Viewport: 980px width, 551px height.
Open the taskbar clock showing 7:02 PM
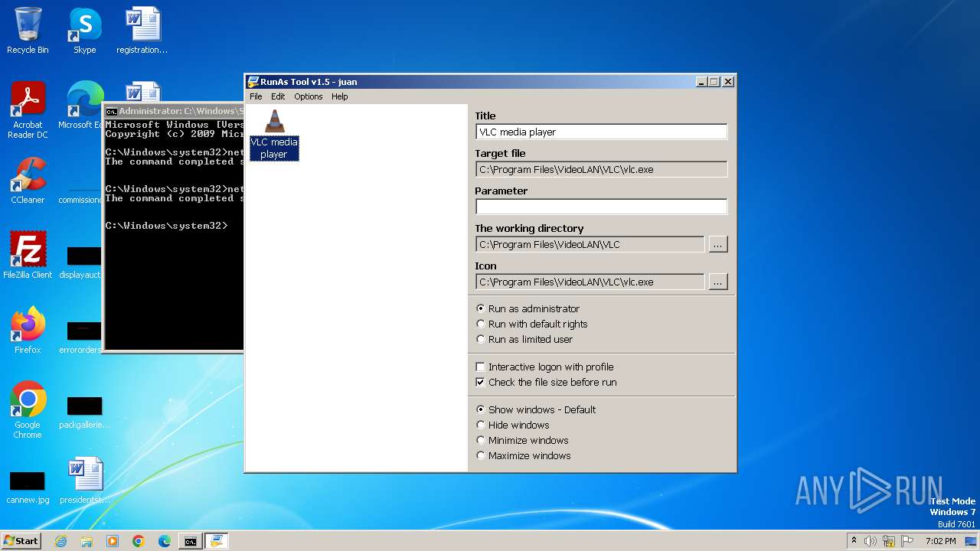pyautogui.click(x=940, y=541)
